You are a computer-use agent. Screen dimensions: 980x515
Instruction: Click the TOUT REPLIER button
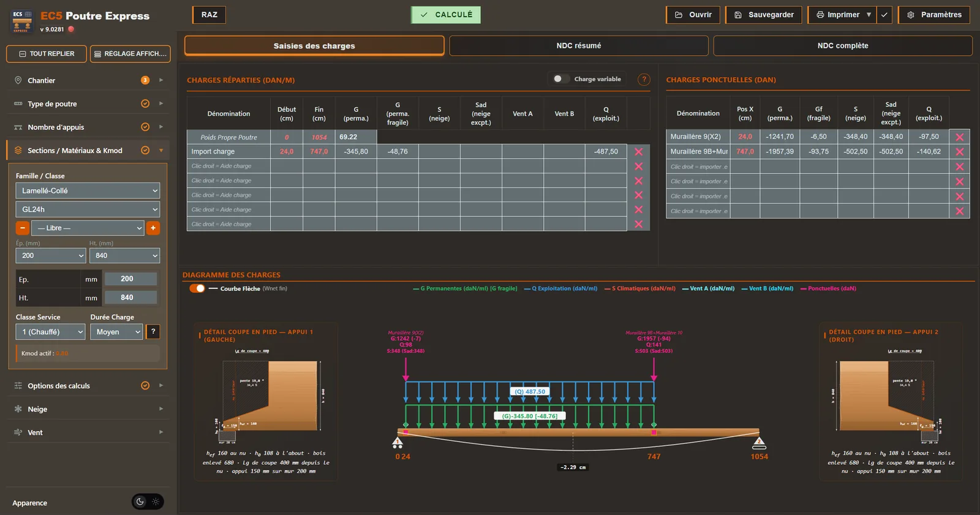(47, 54)
